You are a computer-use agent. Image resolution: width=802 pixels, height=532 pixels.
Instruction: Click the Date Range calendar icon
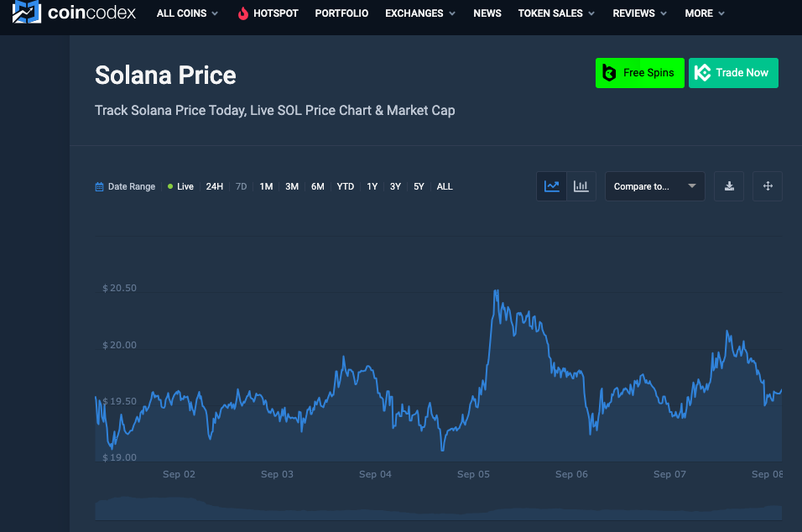99,187
